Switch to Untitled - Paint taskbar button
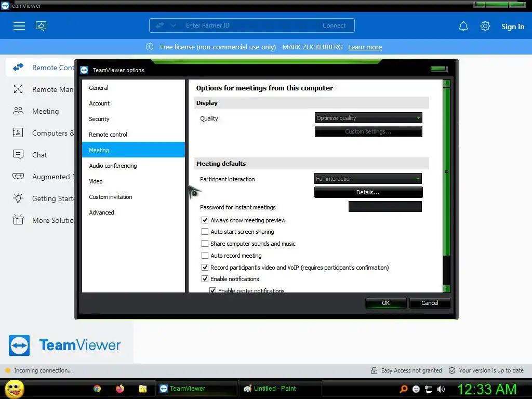The height and width of the screenshot is (399, 532). point(280,389)
